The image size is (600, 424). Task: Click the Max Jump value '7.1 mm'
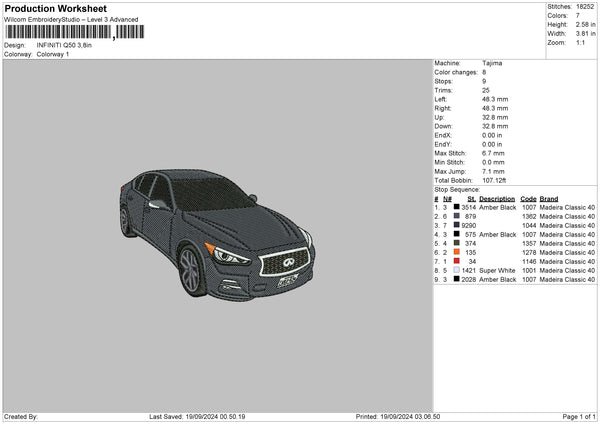[x=493, y=171]
